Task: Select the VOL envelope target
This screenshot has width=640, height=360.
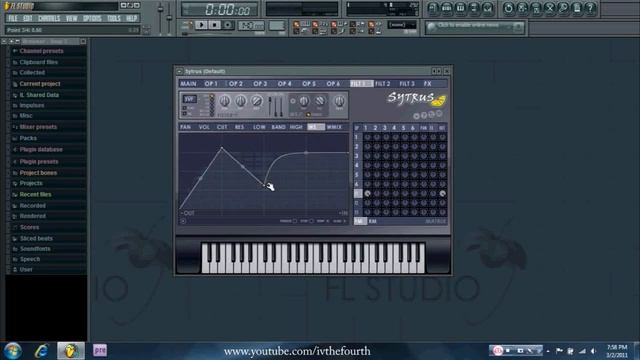Action: (204, 127)
